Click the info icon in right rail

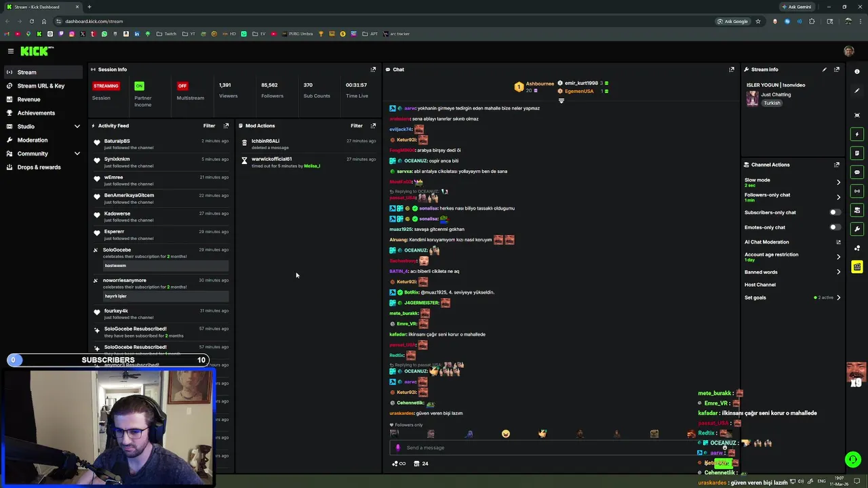coord(857,71)
